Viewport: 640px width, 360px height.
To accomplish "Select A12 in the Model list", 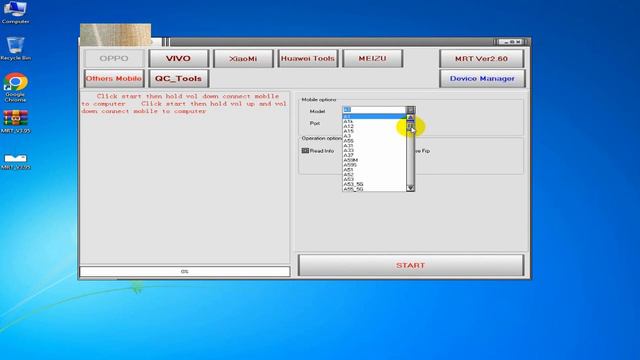I will pyautogui.click(x=374, y=127).
